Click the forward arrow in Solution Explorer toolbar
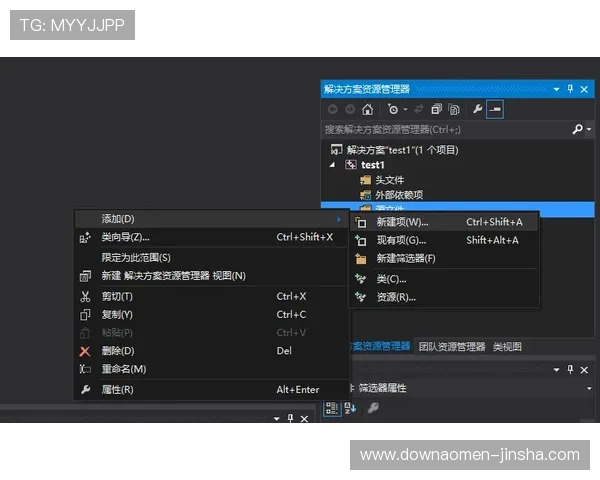The image size is (600, 480). pyautogui.click(x=350, y=110)
